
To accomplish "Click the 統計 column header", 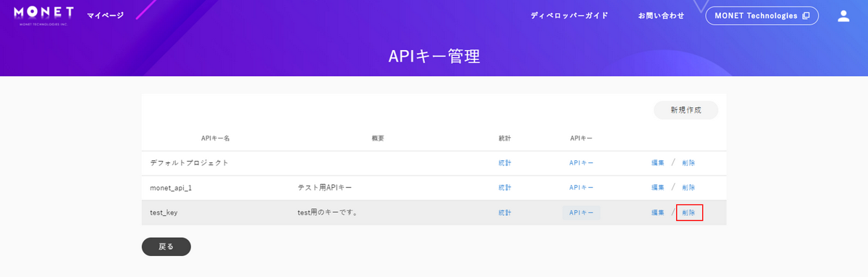I will click(x=505, y=138).
